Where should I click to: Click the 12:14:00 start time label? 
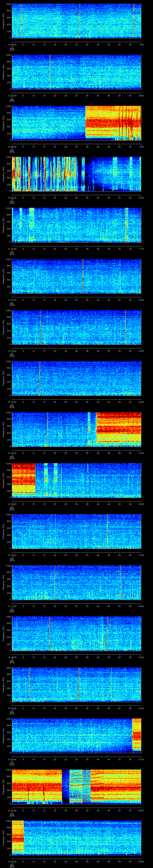(x=12, y=453)
